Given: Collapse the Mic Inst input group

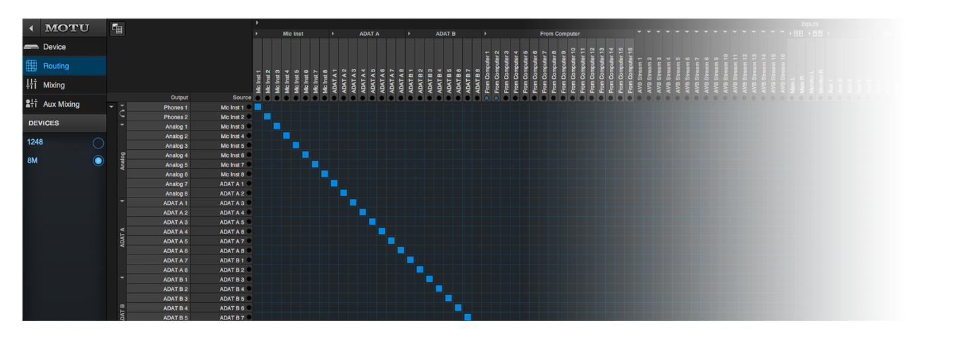Looking at the screenshot, I should (257, 34).
